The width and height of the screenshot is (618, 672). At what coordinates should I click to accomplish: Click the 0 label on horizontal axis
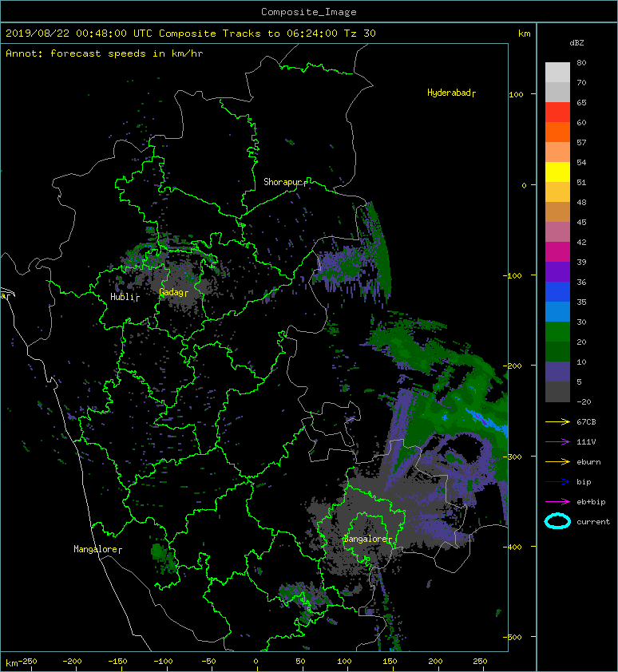coord(256,662)
